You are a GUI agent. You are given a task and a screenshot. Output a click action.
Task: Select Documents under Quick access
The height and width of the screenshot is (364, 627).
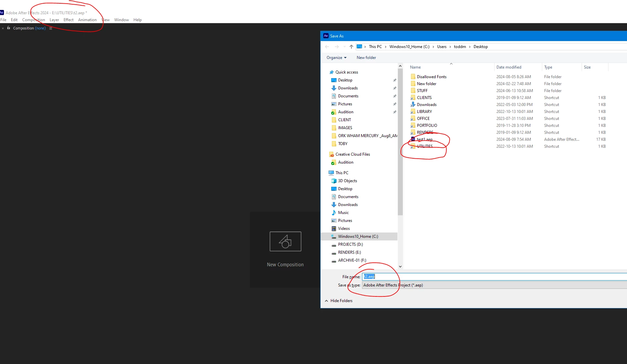tap(348, 96)
